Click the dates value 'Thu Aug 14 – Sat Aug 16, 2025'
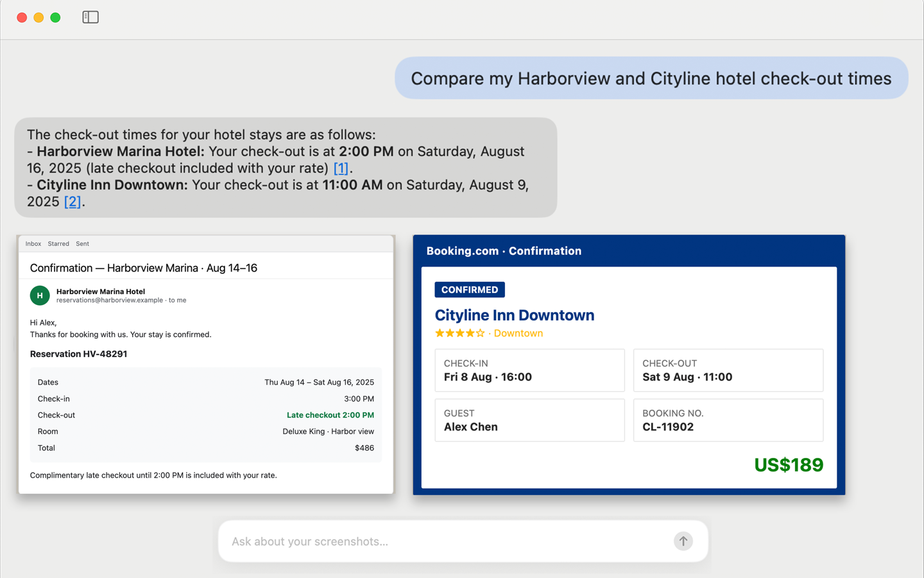Screen dimensions: 924x578 coord(319,382)
